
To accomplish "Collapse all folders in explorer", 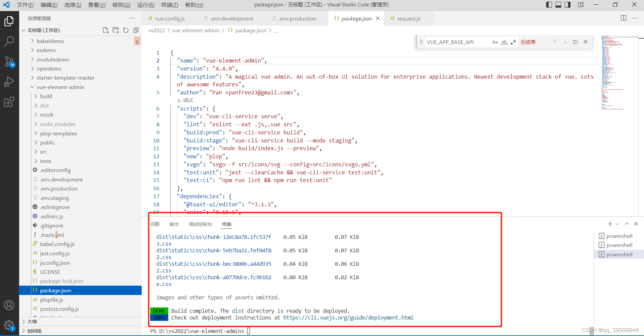I will [136, 30].
